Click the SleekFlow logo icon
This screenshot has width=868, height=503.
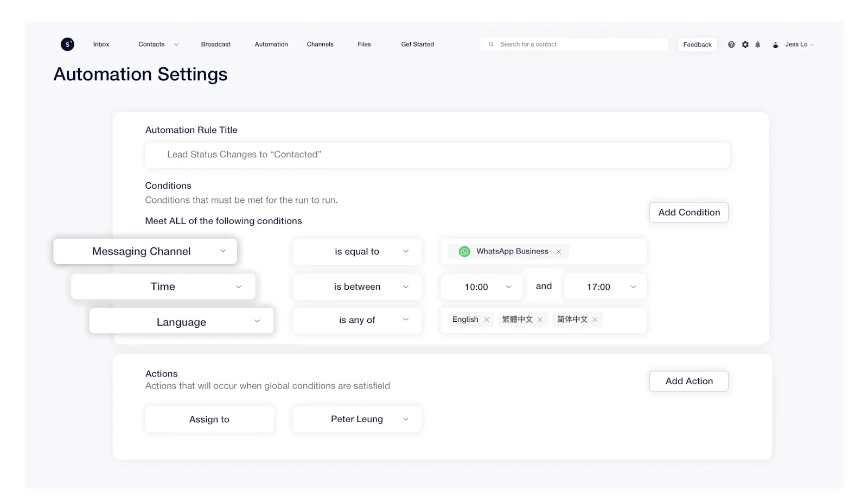[67, 44]
